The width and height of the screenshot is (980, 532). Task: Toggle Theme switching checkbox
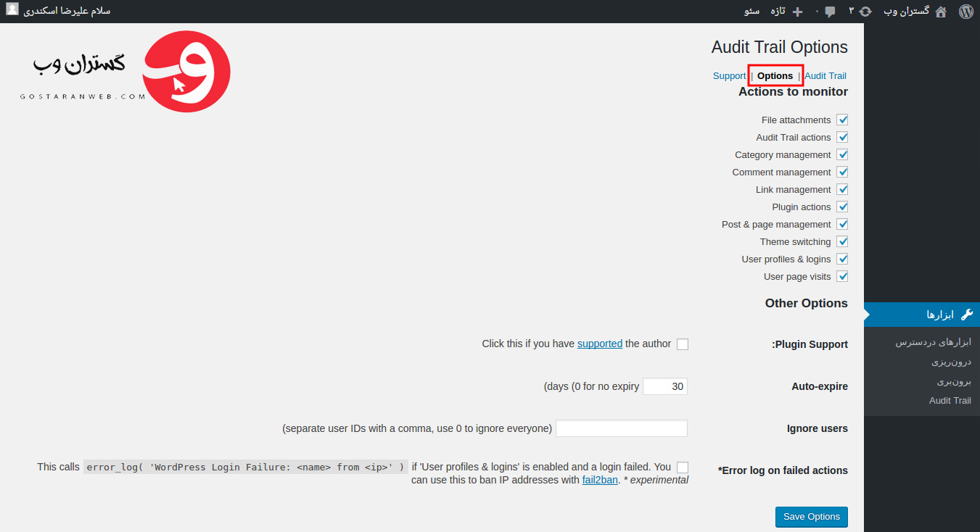(842, 241)
